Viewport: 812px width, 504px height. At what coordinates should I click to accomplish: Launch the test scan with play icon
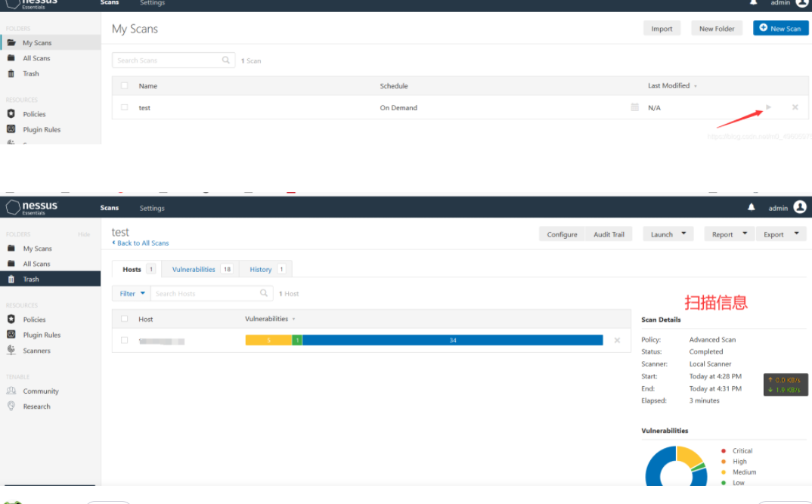[768, 107]
